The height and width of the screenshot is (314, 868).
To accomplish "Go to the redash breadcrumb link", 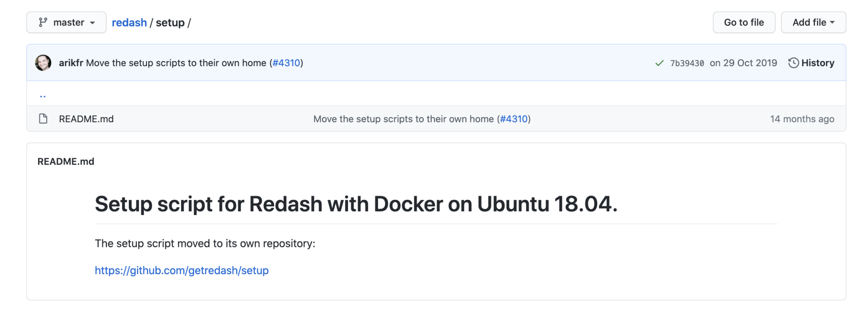I will tap(129, 22).
